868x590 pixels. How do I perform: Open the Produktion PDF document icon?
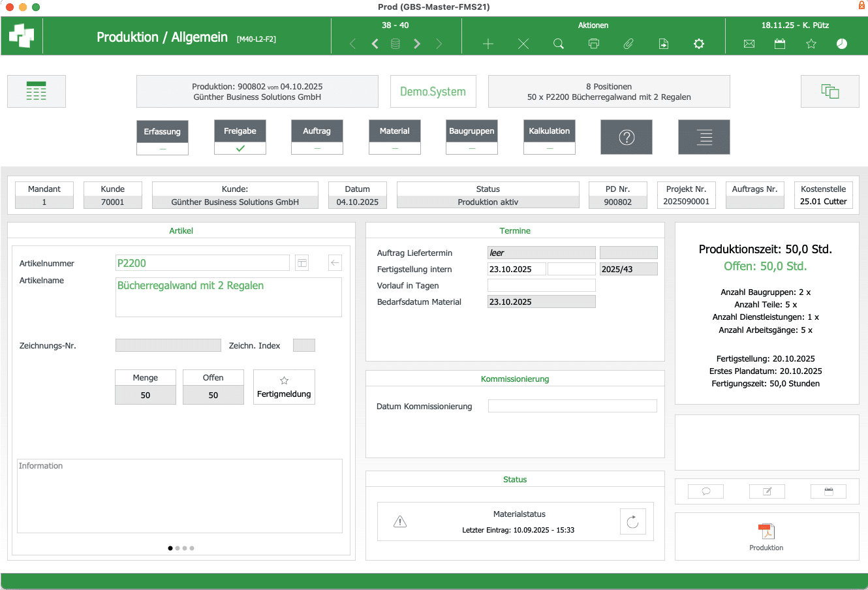coord(766,532)
